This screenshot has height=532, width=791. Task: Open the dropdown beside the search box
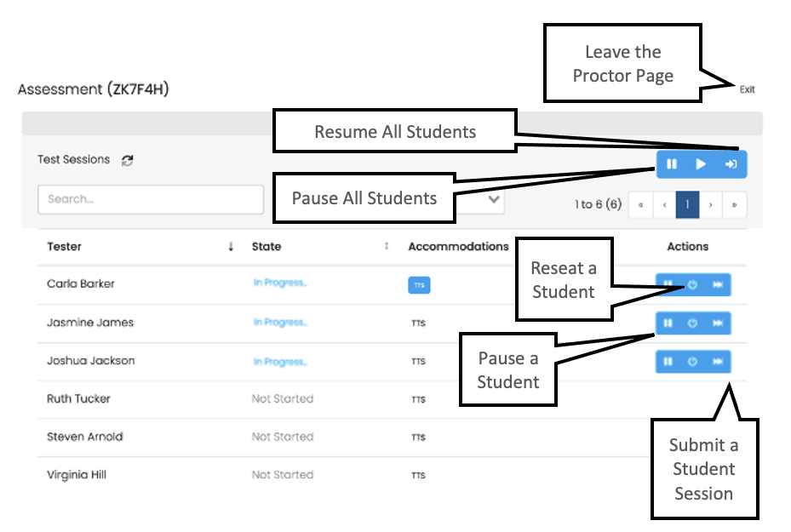coord(491,200)
